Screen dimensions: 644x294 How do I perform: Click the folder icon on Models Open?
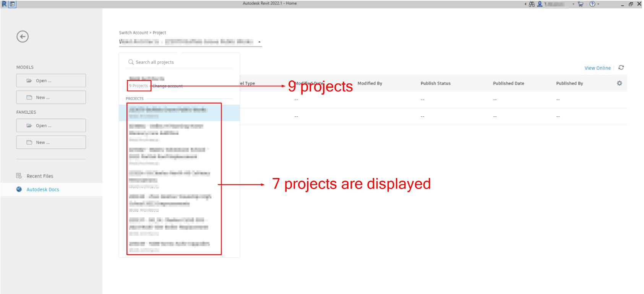click(x=29, y=81)
